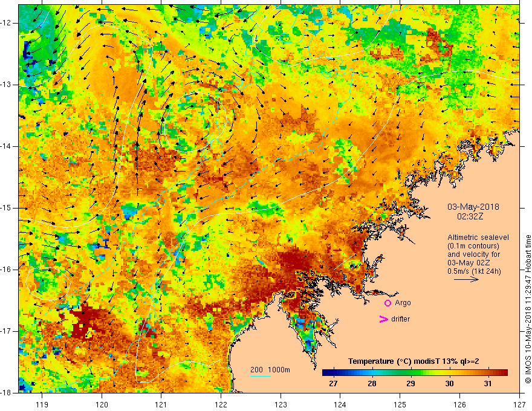This screenshot has height=411, width=532.
Task: Click the magenta Argo circle symbol
Action: tap(388, 303)
